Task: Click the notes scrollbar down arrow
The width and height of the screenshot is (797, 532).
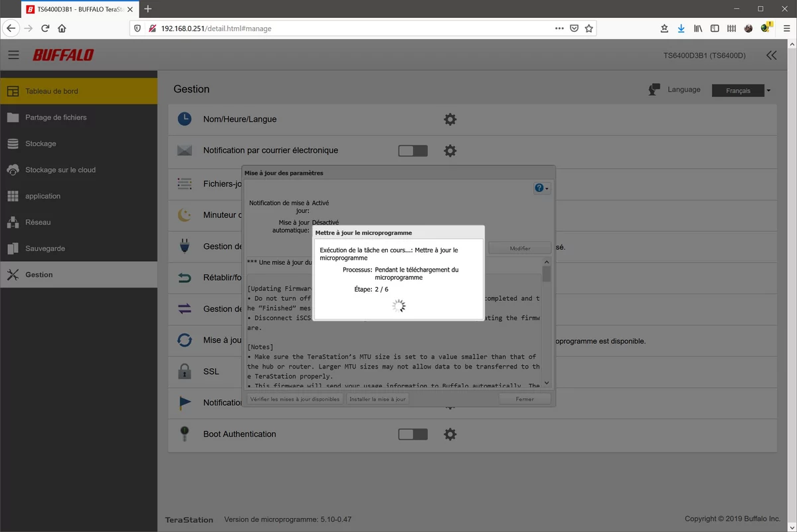Action: pyautogui.click(x=547, y=383)
